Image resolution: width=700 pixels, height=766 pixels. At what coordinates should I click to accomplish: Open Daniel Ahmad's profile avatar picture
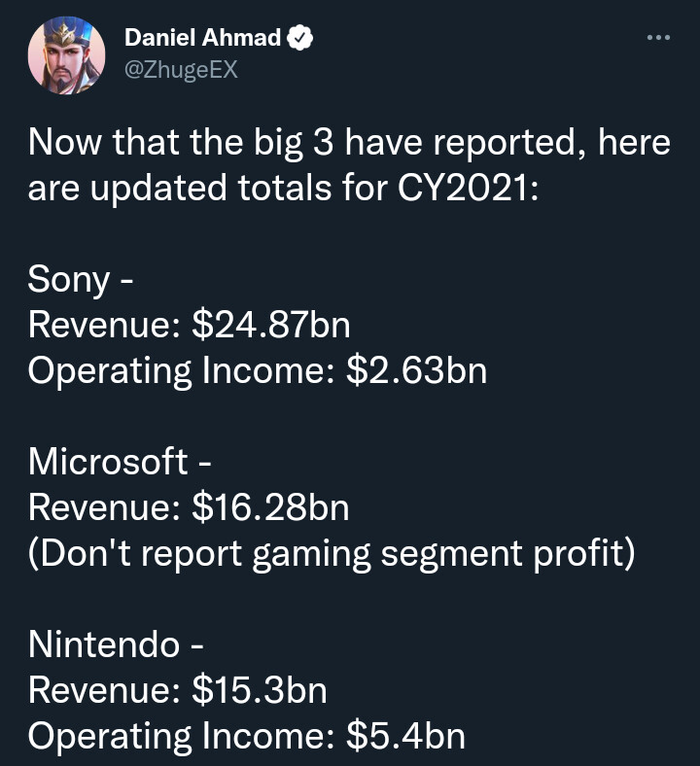67,55
